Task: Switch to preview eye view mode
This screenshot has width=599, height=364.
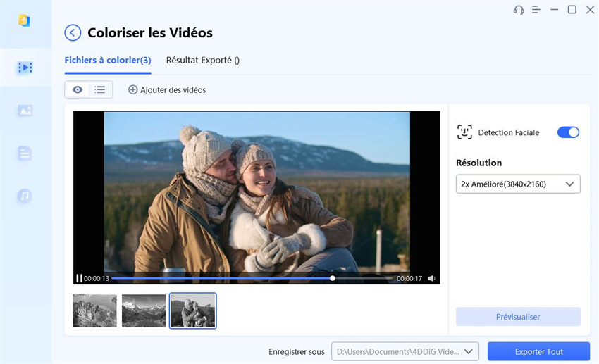Action: [78, 89]
